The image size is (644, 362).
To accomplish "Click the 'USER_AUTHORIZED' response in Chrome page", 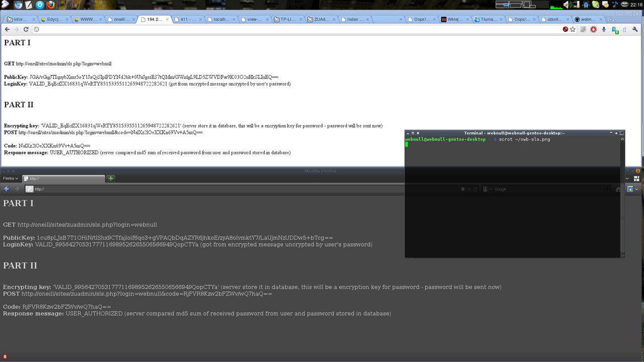I will 74,152.
